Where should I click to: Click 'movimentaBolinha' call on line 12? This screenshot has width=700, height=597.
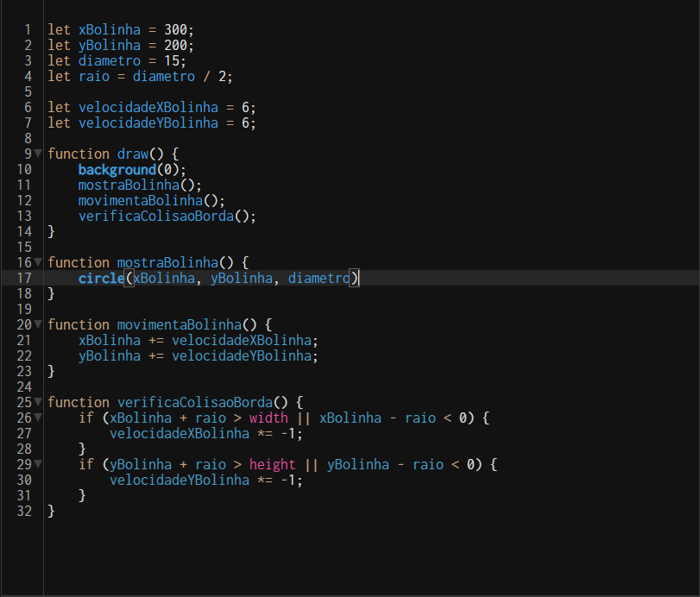click(x=141, y=200)
